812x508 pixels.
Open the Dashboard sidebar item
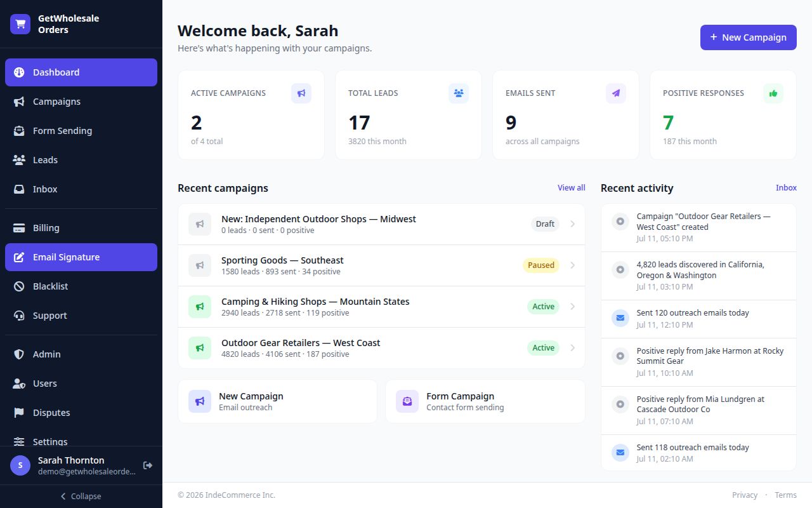tap(81, 72)
